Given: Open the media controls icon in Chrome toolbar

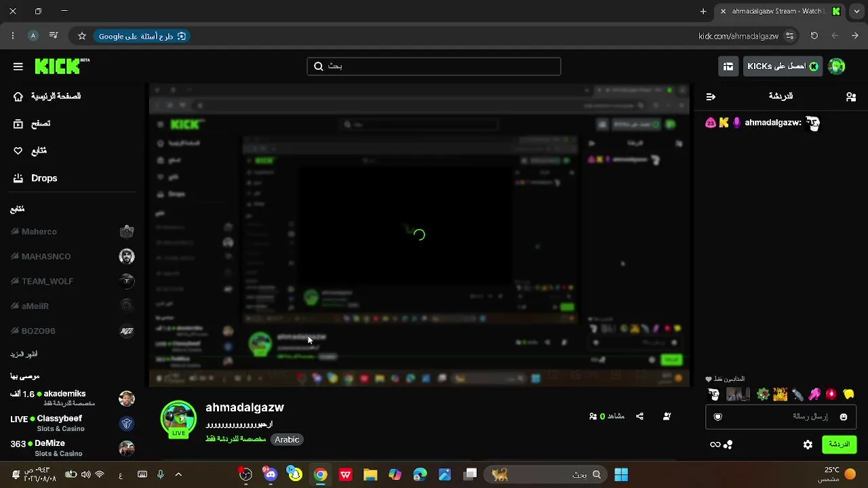Looking at the screenshot, I should [x=54, y=36].
